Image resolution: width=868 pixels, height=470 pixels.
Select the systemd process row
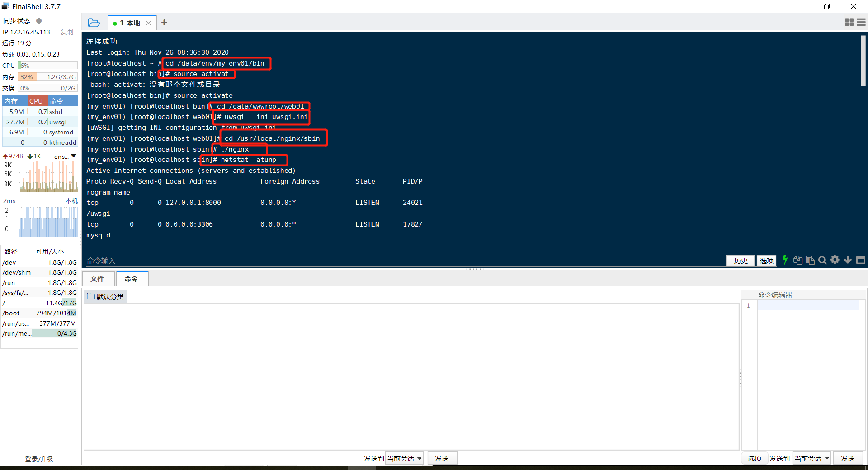(x=40, y=132)
